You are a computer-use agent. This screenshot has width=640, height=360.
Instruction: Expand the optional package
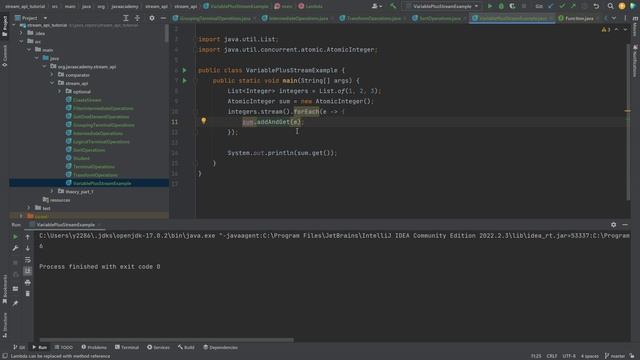tap(60, 92)
